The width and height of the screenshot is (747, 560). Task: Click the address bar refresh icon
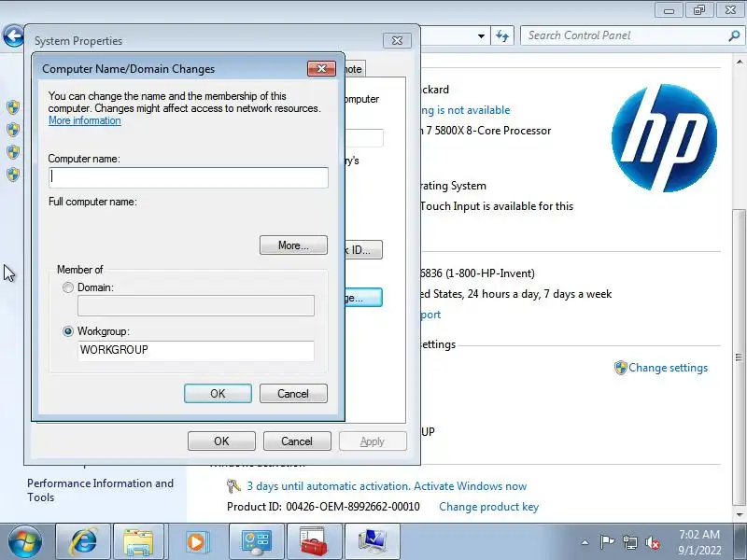point(502,35)
